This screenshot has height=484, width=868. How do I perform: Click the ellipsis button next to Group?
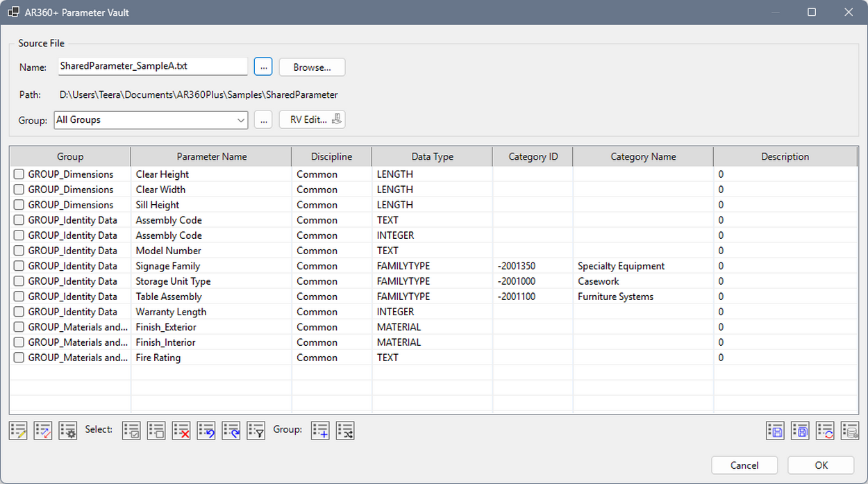[x=263, y=120]
